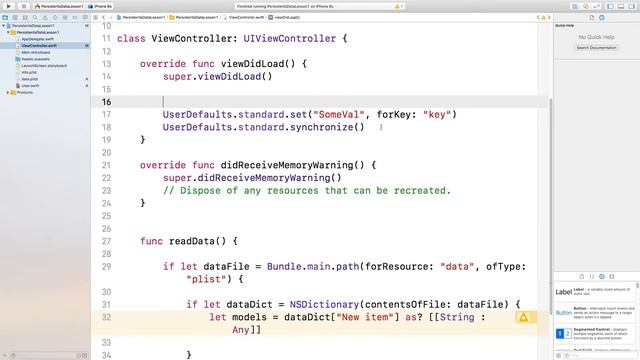
Task: Switch object library to icon grid view
Action: click(558, 356)
